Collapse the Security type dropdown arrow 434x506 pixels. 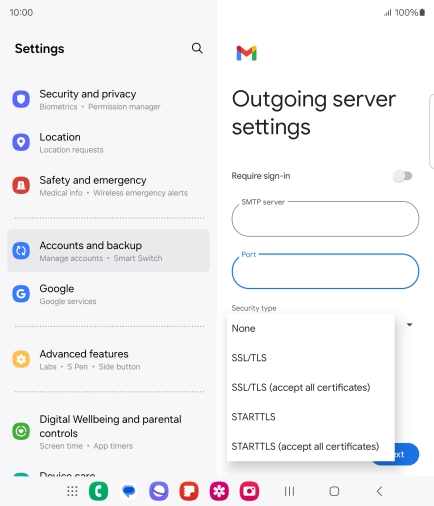click(410, 324)
